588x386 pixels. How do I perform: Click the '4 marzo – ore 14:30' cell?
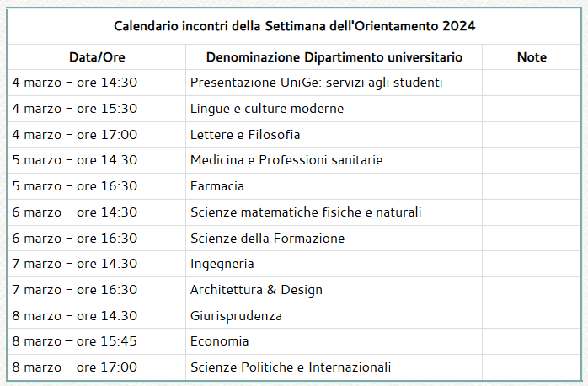point(75,83)
